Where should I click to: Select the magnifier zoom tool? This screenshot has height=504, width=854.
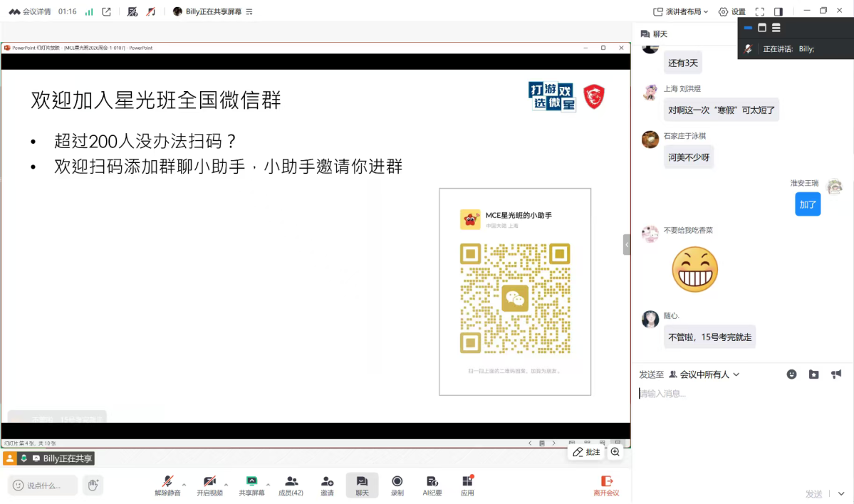click(615, 451)
